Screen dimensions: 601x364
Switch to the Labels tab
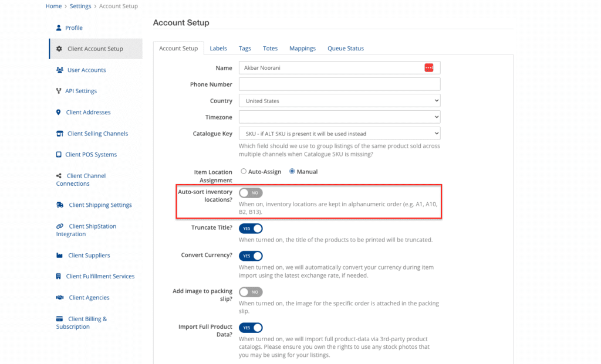pos(218,49)
